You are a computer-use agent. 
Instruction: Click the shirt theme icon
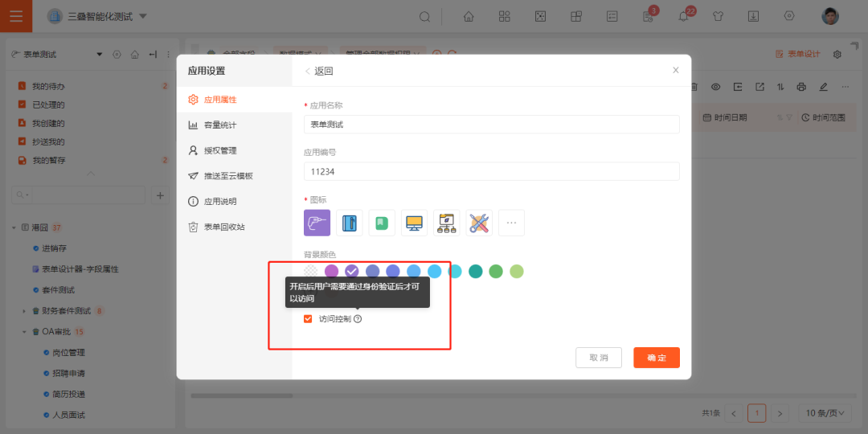click(x=718, y=17)
